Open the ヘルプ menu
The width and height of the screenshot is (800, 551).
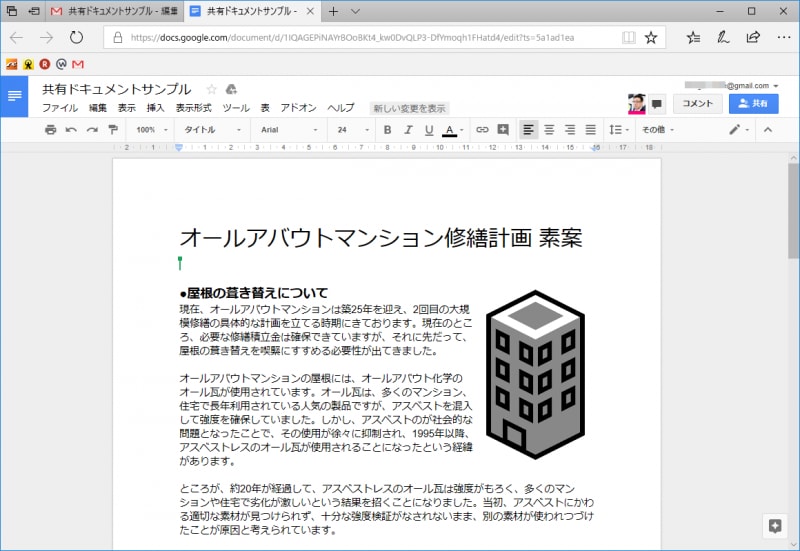point(340,108)
